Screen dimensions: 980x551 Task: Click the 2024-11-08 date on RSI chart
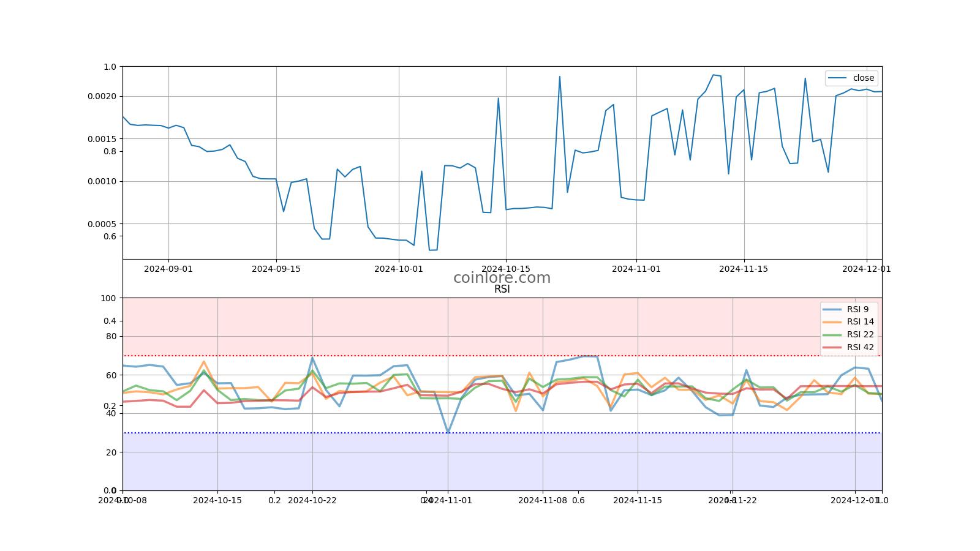point(543,500)
